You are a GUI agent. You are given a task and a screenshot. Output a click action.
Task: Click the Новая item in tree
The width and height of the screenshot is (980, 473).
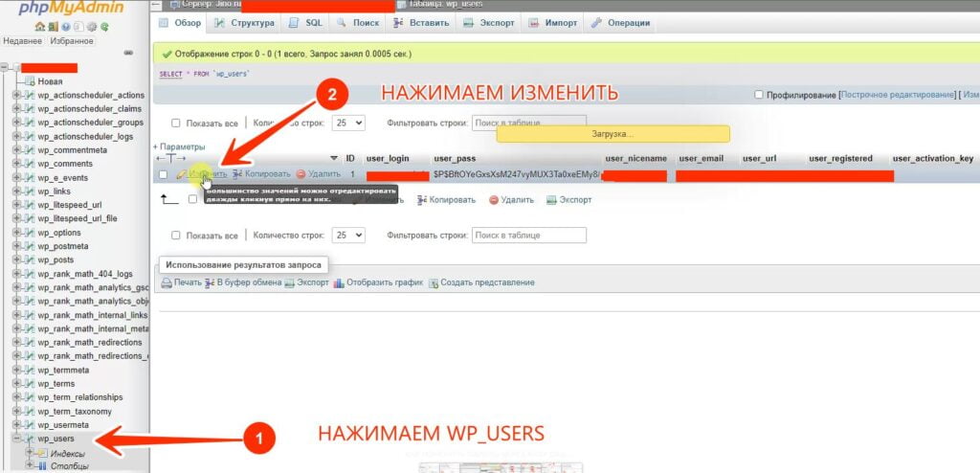pyautogui.click(x=50, y=81)
